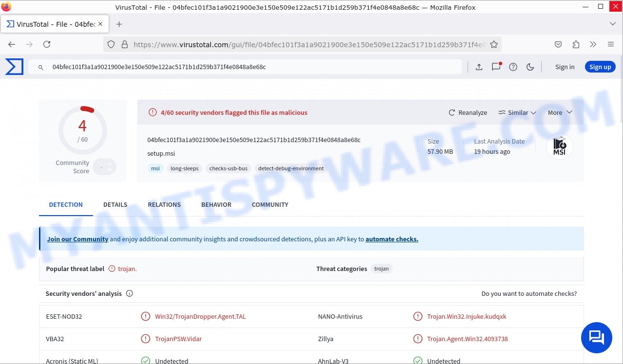Select the setup.msi file name

click(161, 153)
